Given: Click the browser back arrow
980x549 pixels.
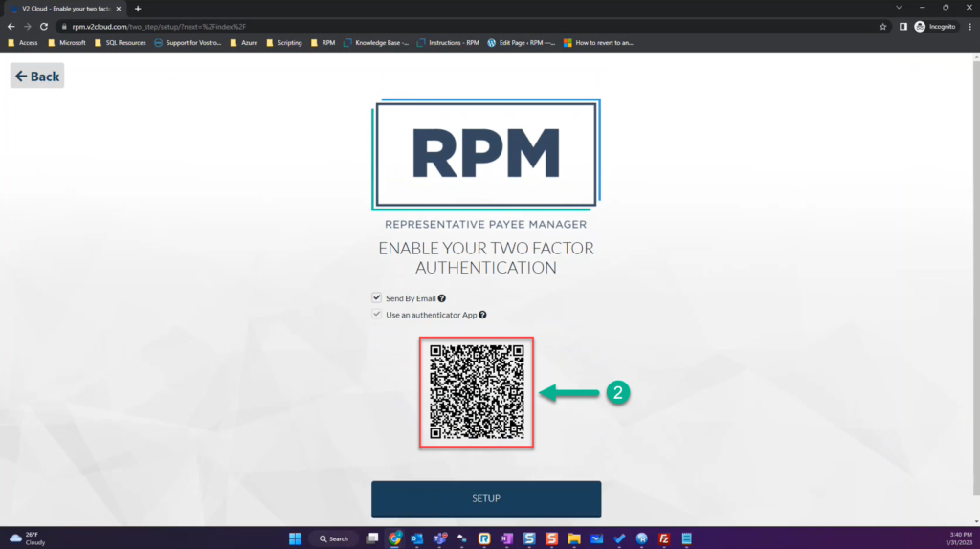Looking at the screenshot, I should (x=11, y=27).
